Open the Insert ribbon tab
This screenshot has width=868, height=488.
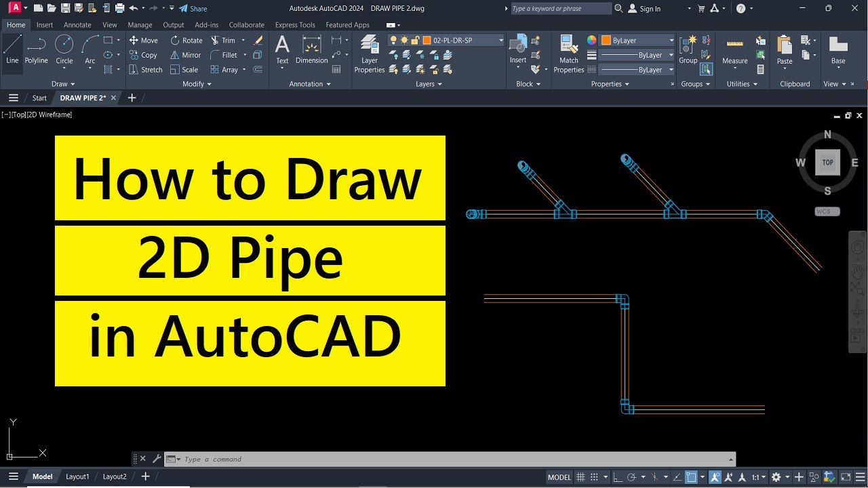(x=45, y=25)
